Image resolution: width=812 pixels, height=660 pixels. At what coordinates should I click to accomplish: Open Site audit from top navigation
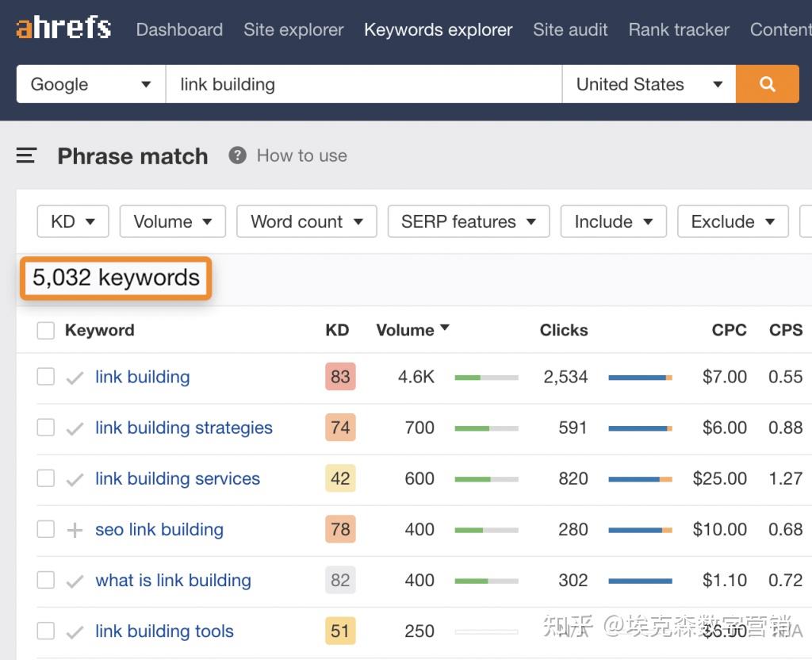click(570, 29)
